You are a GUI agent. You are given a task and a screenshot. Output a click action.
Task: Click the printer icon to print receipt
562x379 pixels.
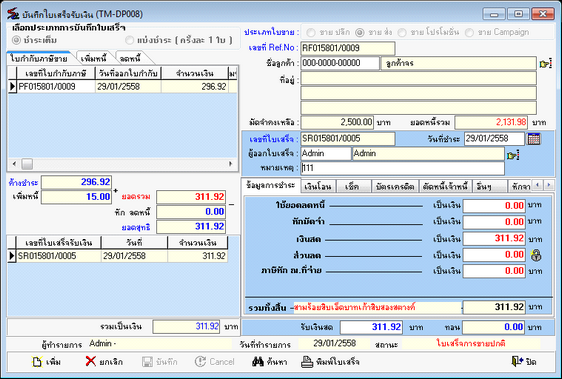click(307, 362)
